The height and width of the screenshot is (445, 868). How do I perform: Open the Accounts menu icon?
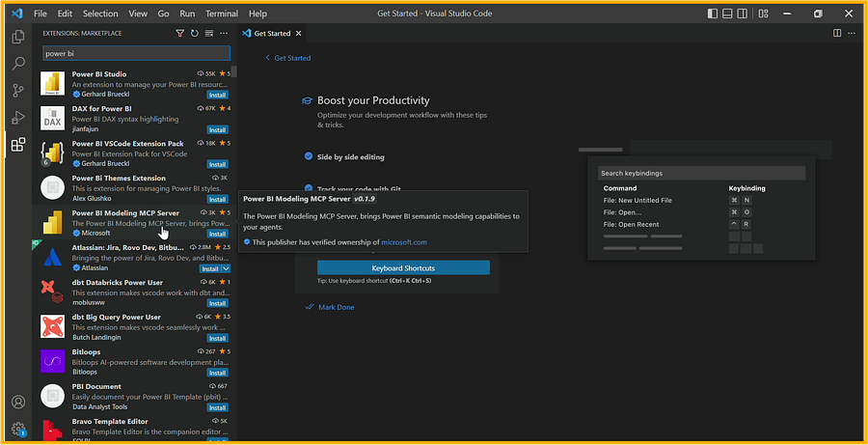[x=18, y=402]
